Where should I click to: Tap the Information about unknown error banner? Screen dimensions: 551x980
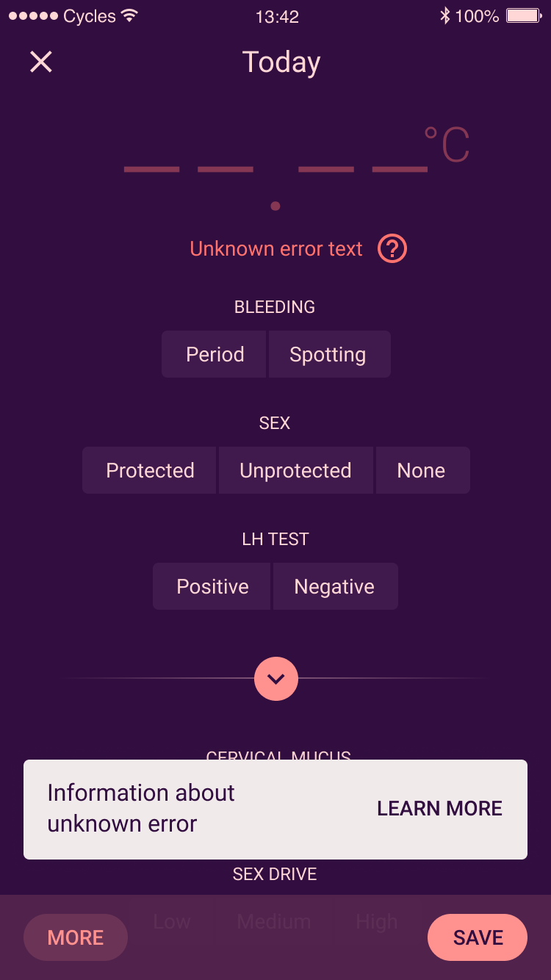(x=275, y=810)
